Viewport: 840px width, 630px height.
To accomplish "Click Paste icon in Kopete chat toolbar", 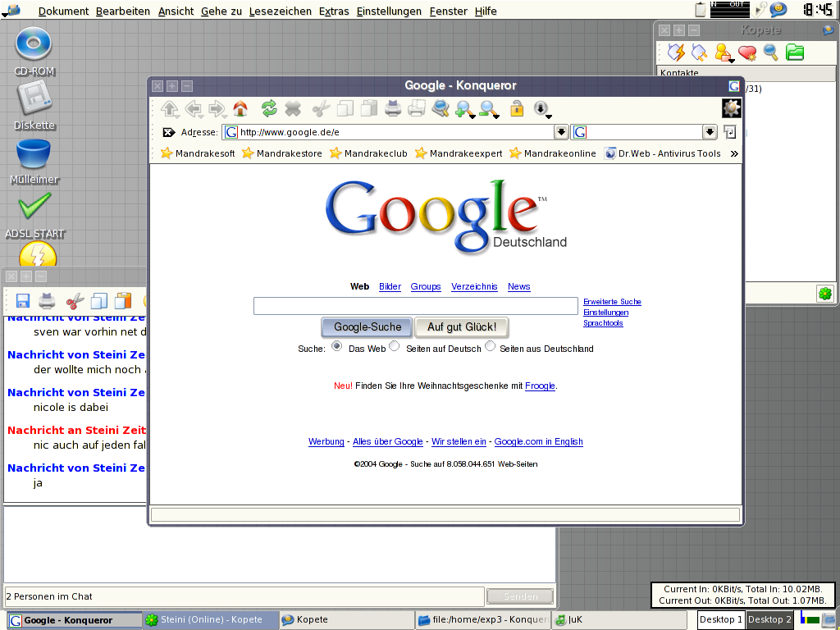I will click(123, 300).
